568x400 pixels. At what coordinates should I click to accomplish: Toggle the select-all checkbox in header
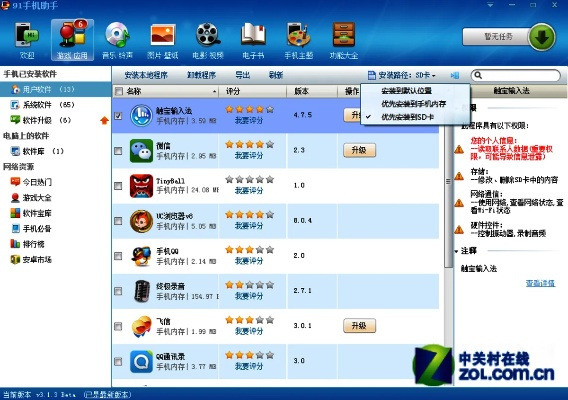point(119,91)
